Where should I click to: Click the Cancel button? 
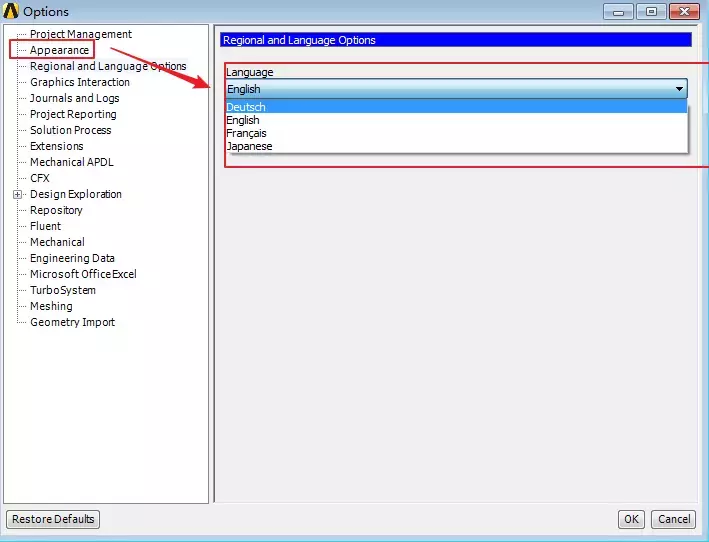674,519
